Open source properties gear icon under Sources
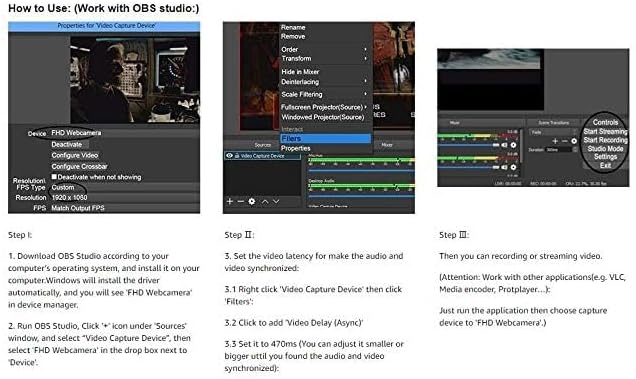This screenshot has height=379, width=636. [x=252, y=201]
